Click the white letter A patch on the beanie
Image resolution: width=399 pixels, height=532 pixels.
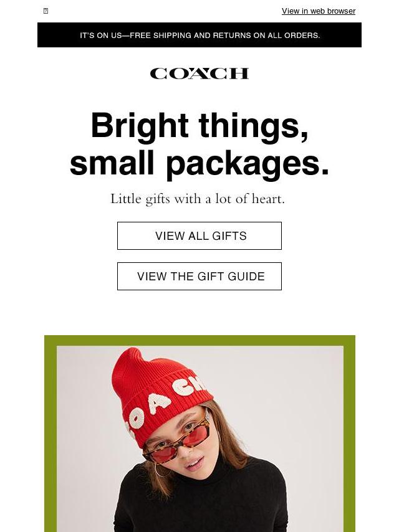click(158, 404)
